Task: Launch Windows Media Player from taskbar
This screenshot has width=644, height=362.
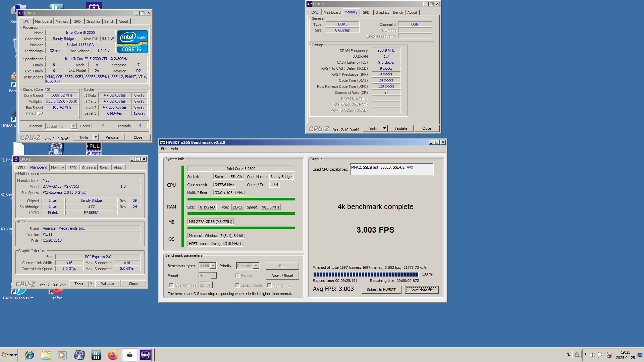Action: (62, 355)
